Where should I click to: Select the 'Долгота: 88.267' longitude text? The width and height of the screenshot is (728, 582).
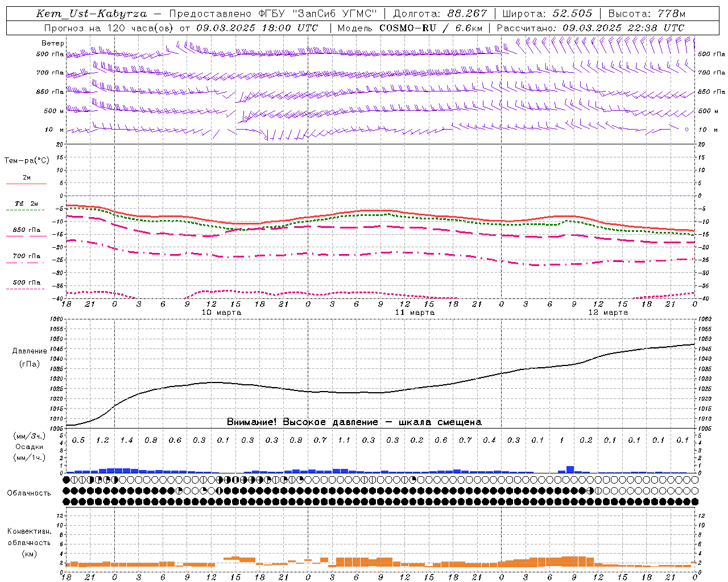pos(440,14)
